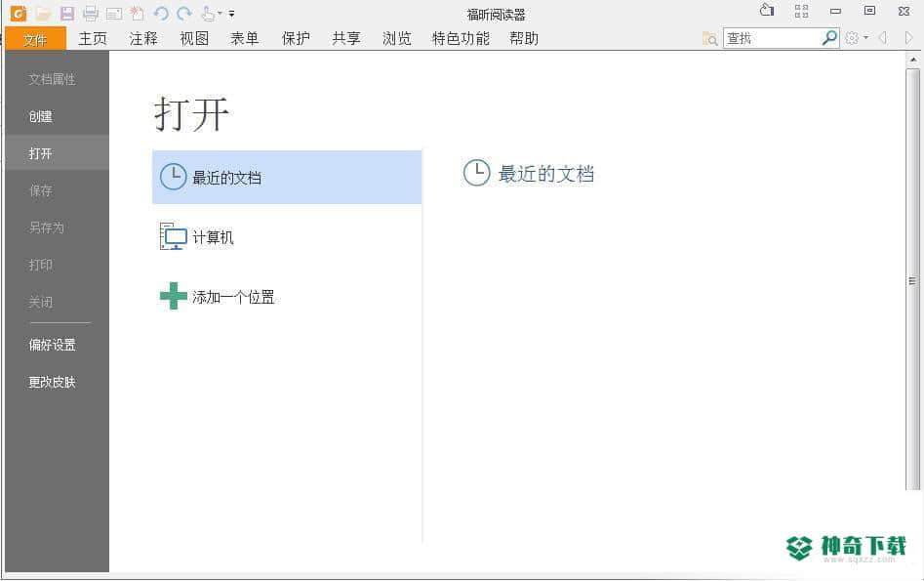Click the purple save disk icon
Screen dimensions: 924x581
[67, 13]
